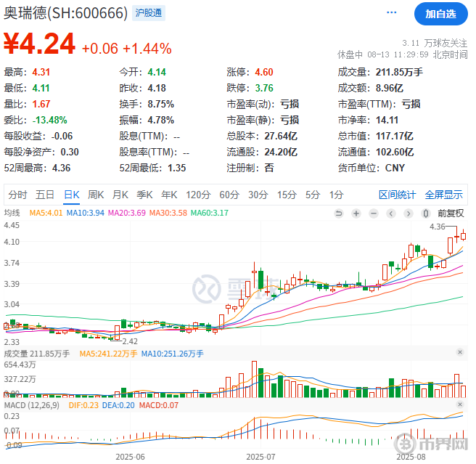Click the 2025-07 date axis label
The height and width of the screenshot is (464, 476).
click(260, 457)
